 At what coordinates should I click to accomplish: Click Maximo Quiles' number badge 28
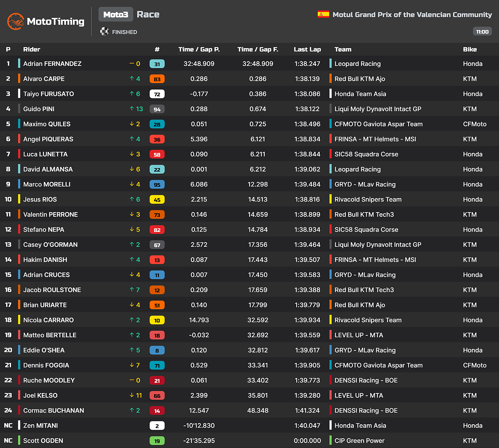point(157,124)
